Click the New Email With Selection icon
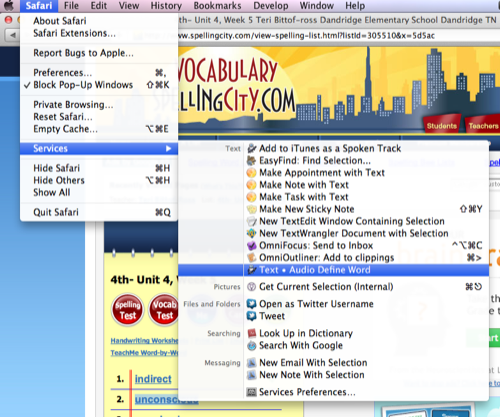The width and height of the screenshot is (500, 417). 252,363
